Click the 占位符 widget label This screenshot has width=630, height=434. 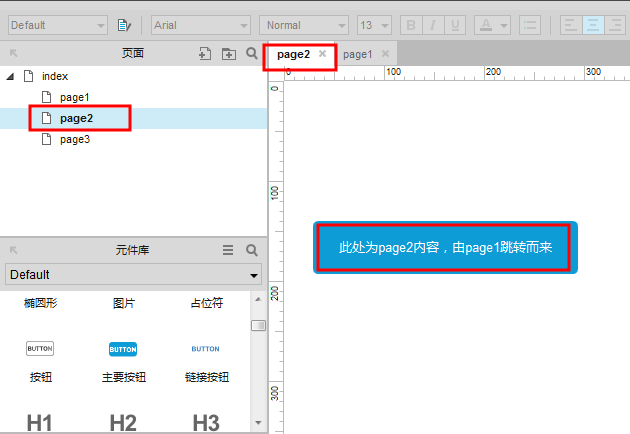(x=207, y=303)
